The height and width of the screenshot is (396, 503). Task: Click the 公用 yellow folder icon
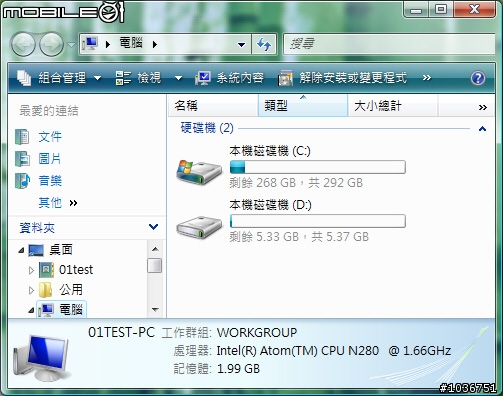pyautogui.click(x=46, y=290)
